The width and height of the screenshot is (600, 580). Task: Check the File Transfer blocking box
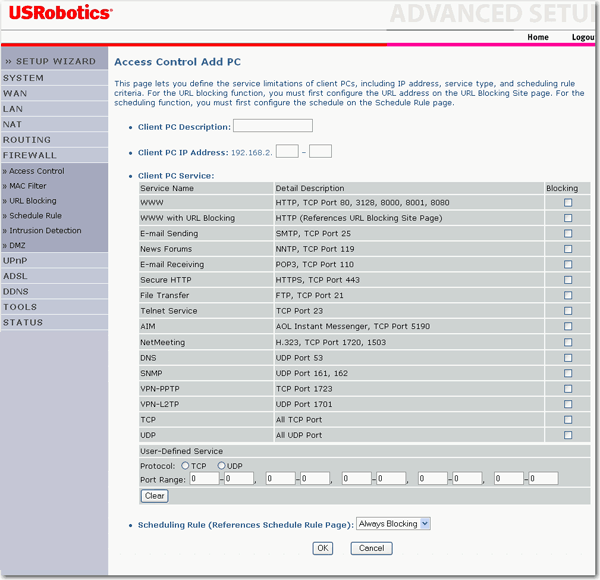click(x=568, y=295)
